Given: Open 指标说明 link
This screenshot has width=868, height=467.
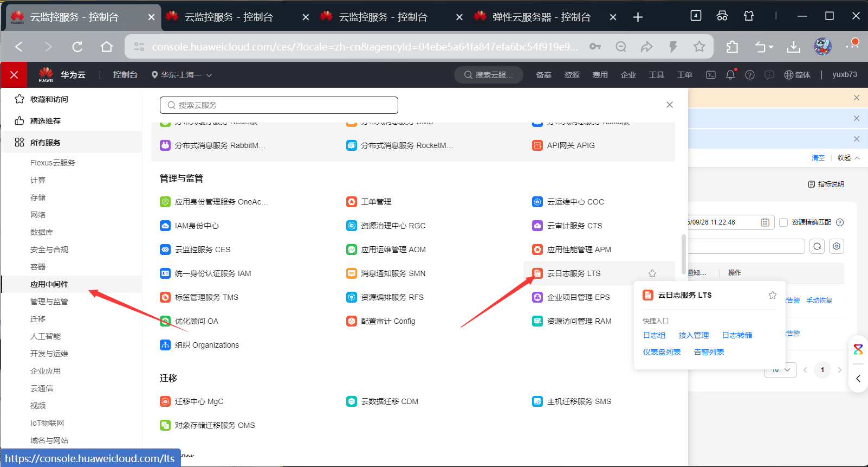Looking at the screenshot, I should point(826,184).
